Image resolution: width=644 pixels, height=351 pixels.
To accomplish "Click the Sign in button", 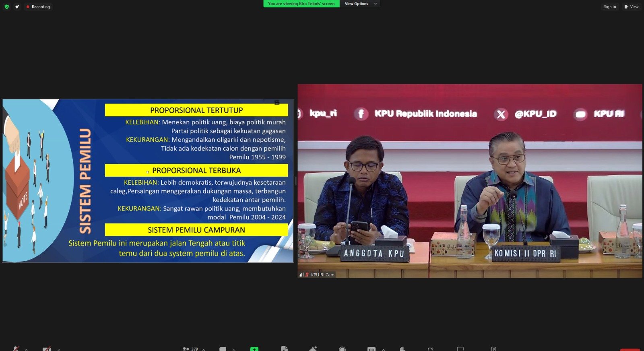I will click(609, 7).
